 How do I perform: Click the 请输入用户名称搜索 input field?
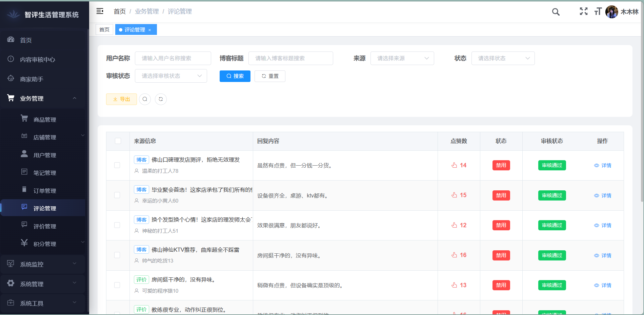(173, 58)
